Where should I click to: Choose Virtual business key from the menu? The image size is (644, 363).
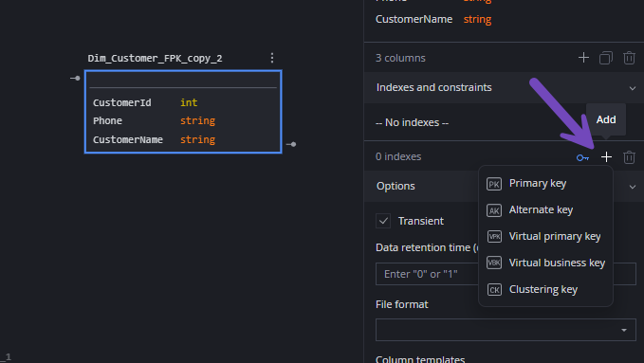(546, 263)
